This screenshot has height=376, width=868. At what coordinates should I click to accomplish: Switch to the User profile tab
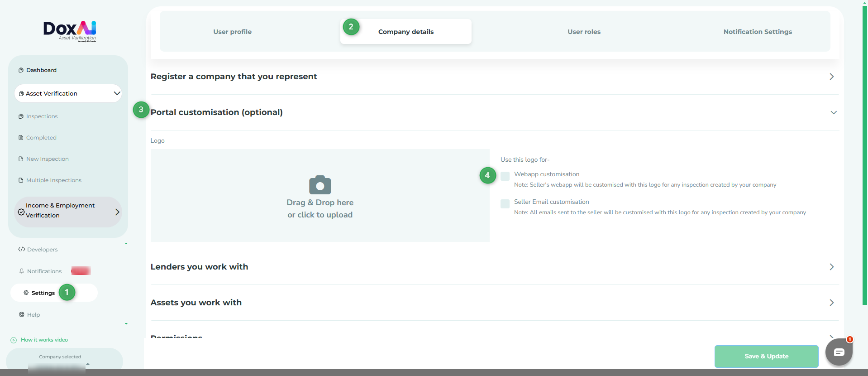coord(232,32)
